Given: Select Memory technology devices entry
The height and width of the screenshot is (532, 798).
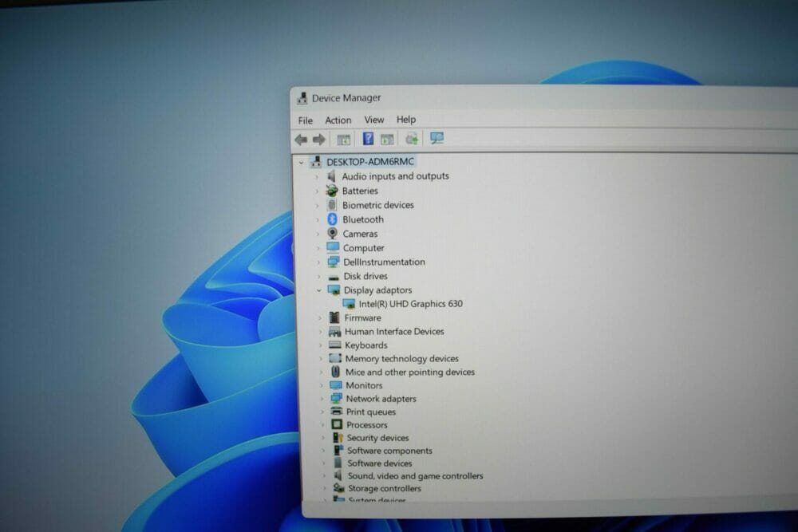Looking at the screenshot, I should tap(401, 359).
